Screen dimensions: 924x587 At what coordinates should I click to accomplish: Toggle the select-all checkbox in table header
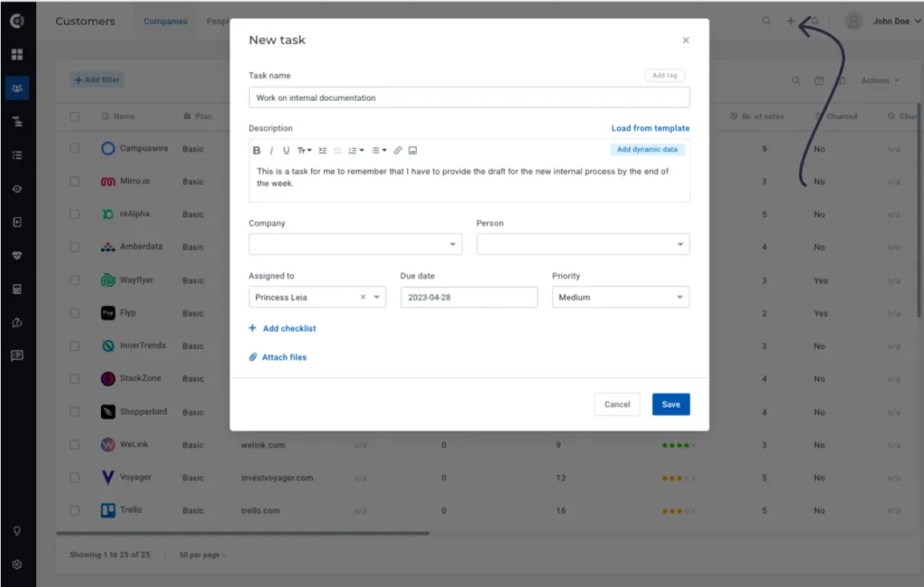point(75,116)
